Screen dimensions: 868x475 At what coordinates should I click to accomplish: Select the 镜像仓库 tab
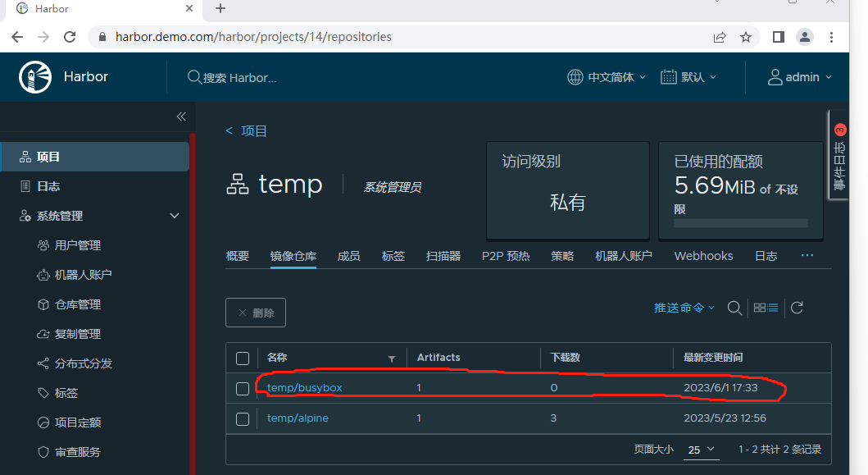coord(293,256)
